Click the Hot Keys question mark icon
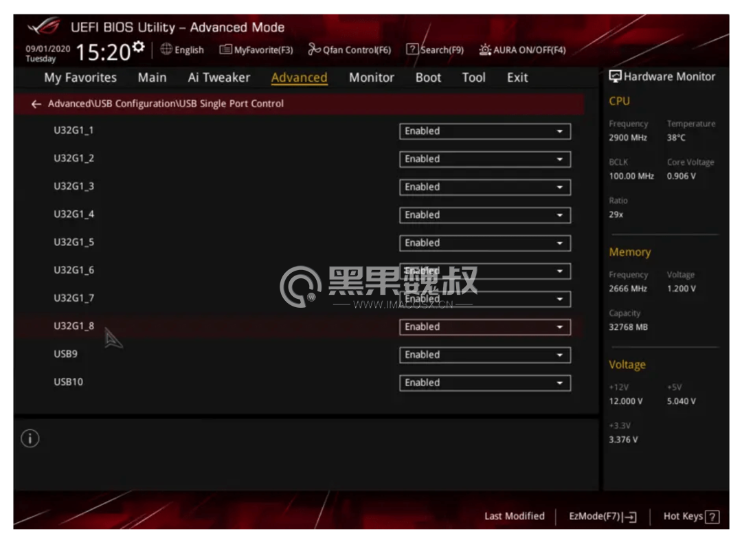This screenshot has width=742, height=560. point(712,517)
